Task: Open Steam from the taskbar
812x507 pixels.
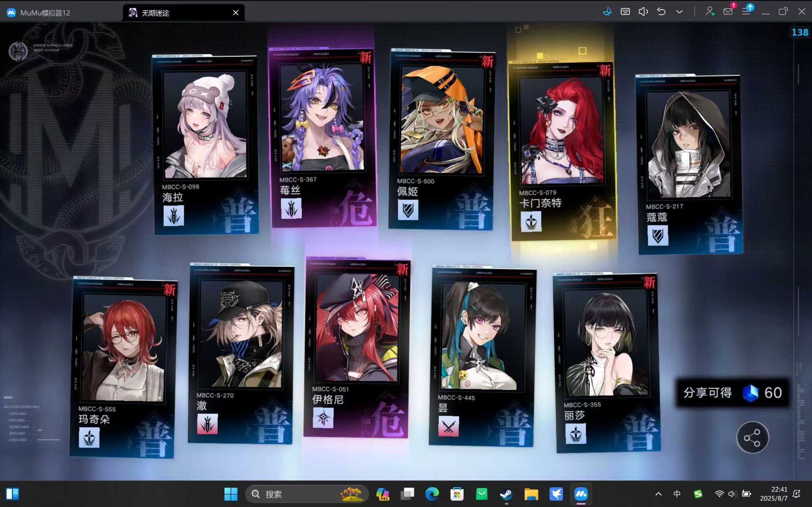Action: tap(506, 494)
